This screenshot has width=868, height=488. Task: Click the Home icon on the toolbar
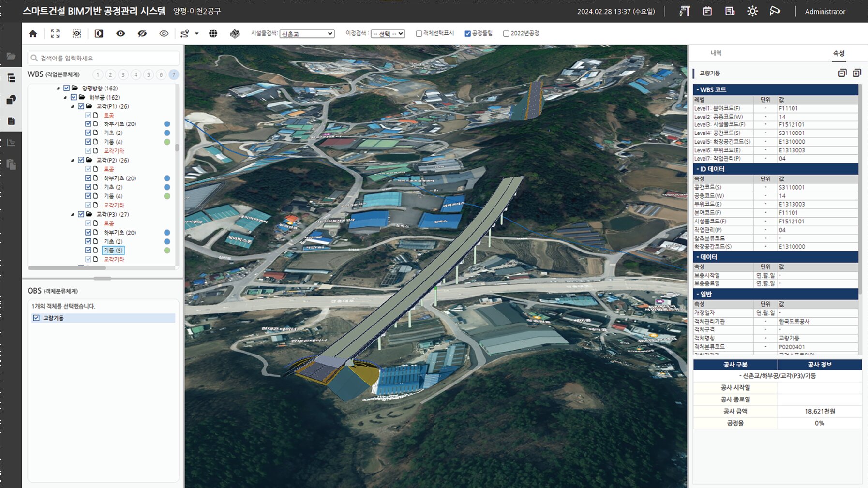coord(33,33)
